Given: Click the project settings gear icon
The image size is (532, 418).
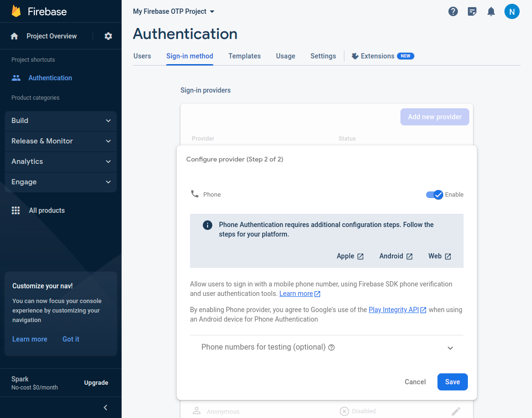Looking at the screenshot, I should click(x=108, y=36).
